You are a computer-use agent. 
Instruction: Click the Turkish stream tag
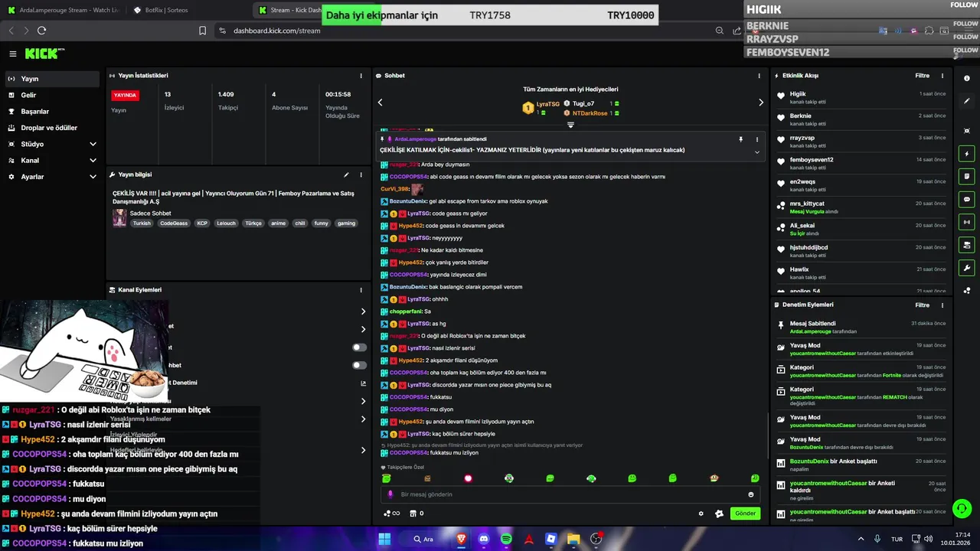point(142,223)
